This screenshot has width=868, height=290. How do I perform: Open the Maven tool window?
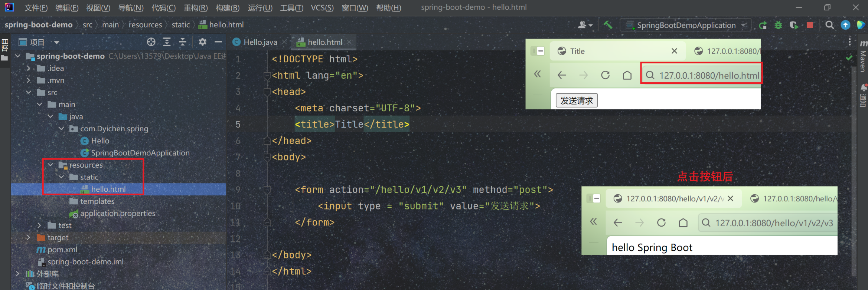tap(863, 56)
